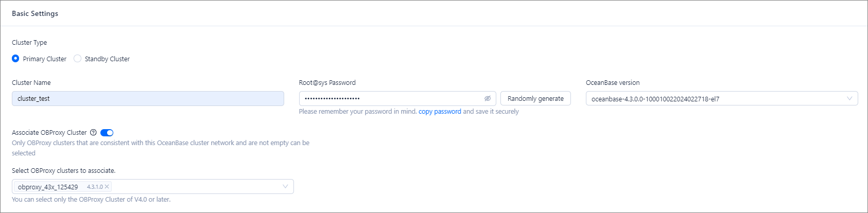
Task: Click the Cluster Type label
Action: [x=29, y=43]
